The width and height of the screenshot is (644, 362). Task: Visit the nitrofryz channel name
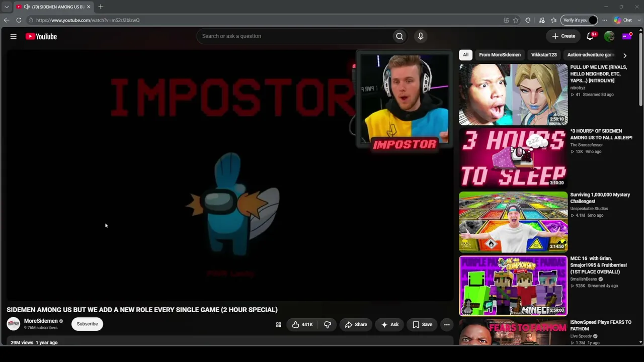pyautogui.click(x=578, y=88)
